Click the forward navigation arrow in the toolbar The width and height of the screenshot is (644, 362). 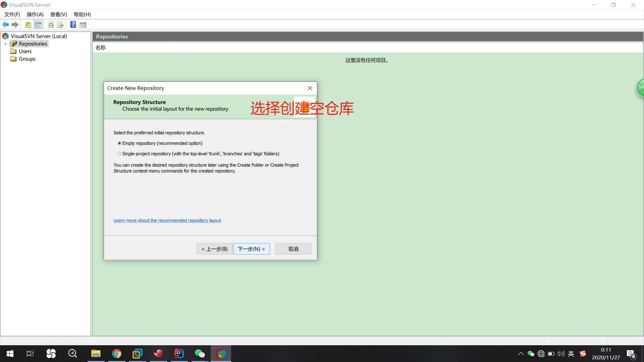[15, 24]
